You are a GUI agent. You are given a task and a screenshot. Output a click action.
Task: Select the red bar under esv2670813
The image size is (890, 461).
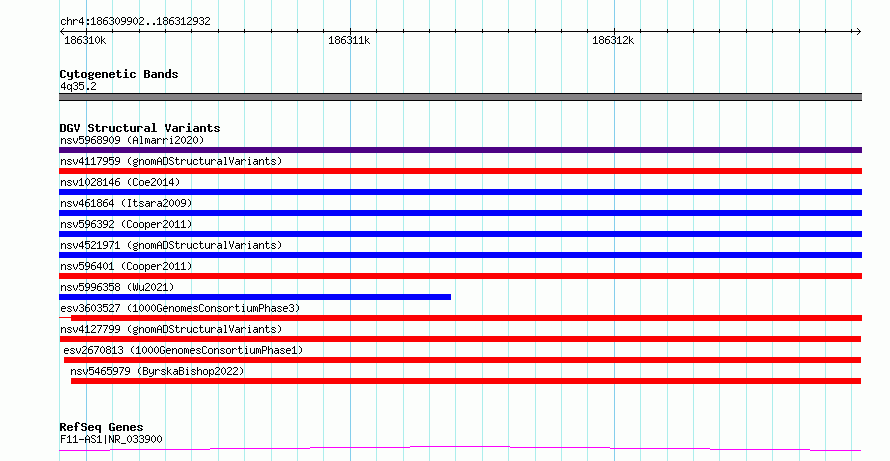[x=462, y=360]
